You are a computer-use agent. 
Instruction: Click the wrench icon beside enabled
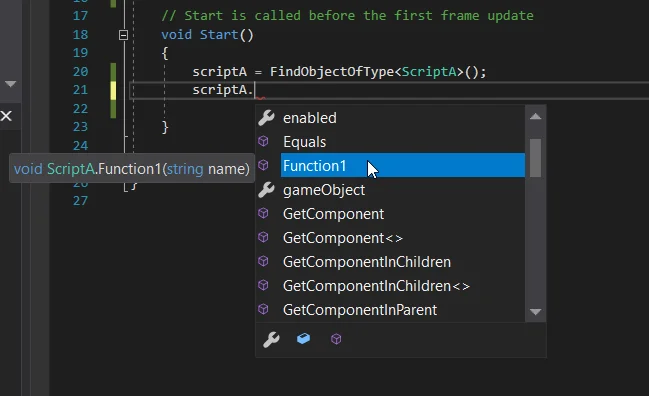coord(266,118)
